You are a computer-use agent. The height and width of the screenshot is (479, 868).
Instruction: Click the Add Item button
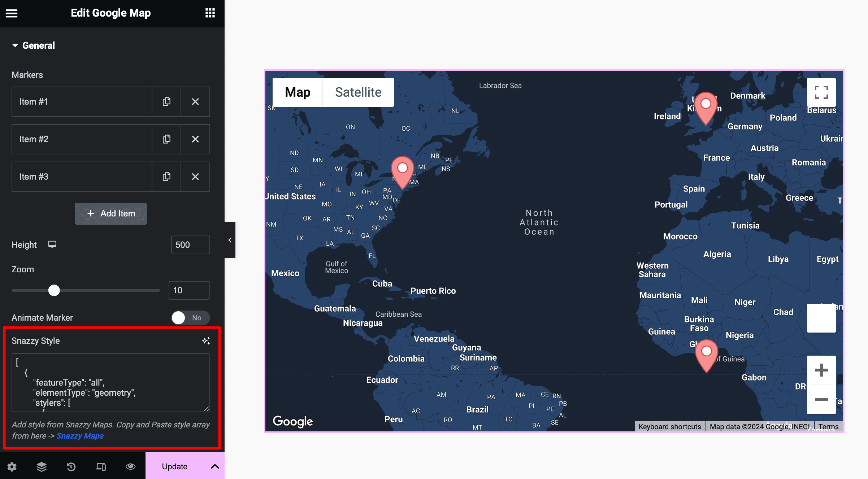111,214
